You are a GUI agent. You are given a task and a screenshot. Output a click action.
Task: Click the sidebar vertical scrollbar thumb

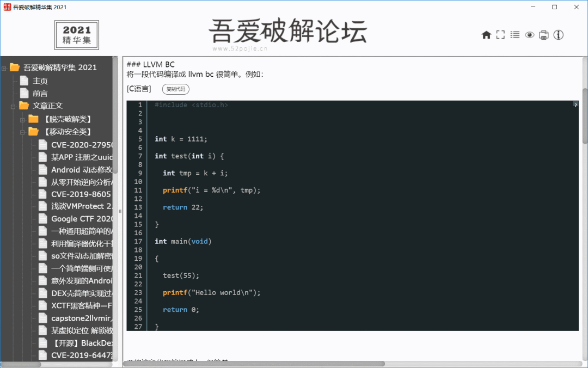115,115
